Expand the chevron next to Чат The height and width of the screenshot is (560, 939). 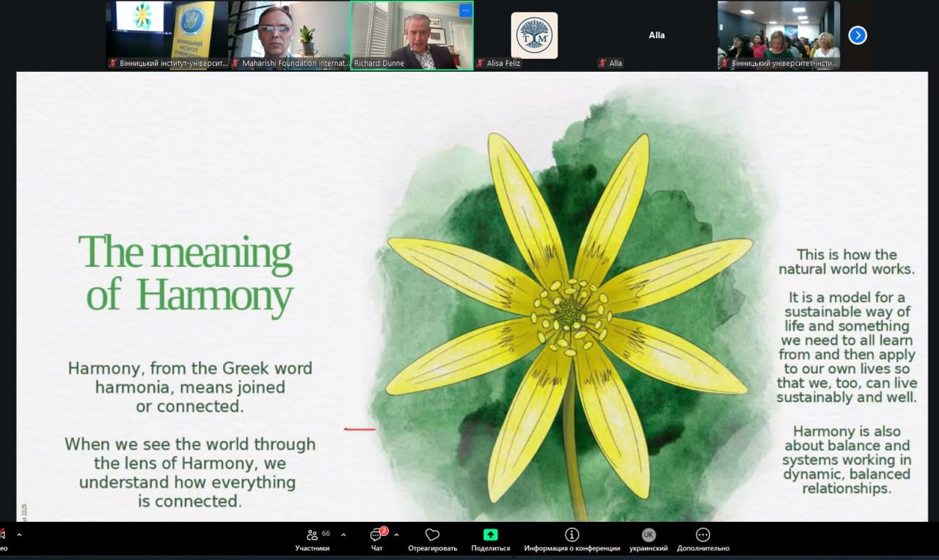click(396, 535)
